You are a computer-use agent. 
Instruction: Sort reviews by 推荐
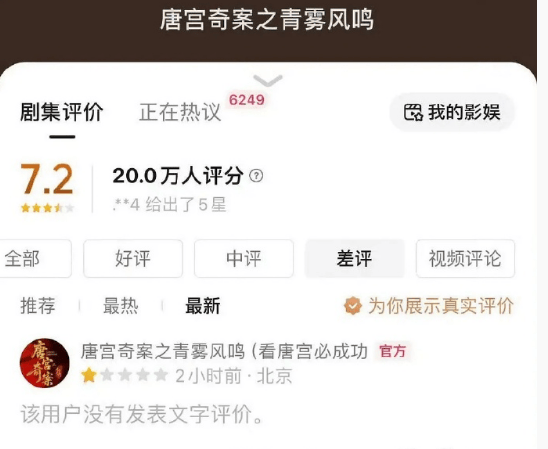point(38,306)
